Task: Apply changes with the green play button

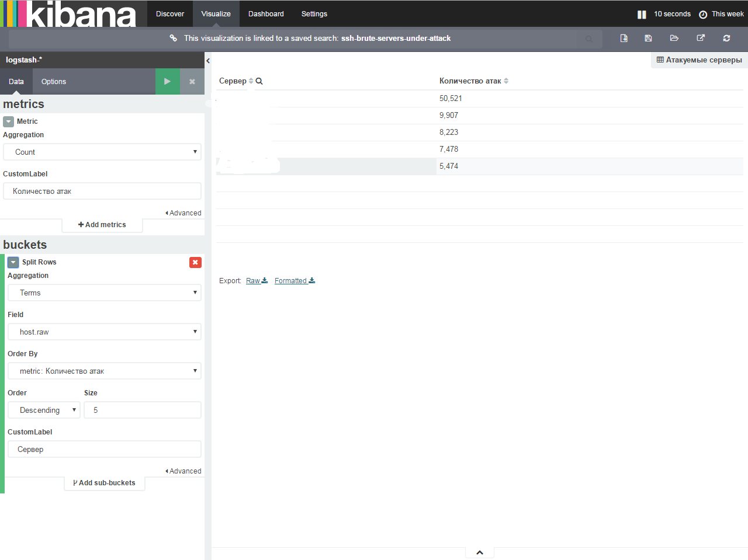Action: coord(167,82)
